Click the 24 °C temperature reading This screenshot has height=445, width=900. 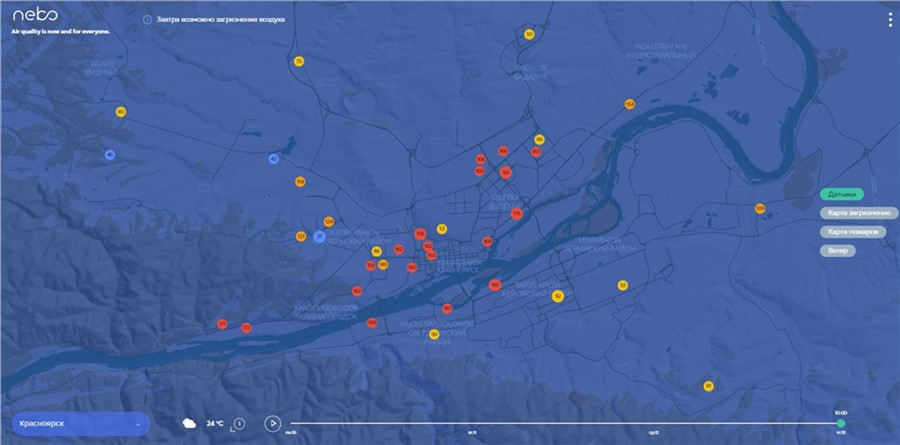pyautogui.click(x=214, y=423)
